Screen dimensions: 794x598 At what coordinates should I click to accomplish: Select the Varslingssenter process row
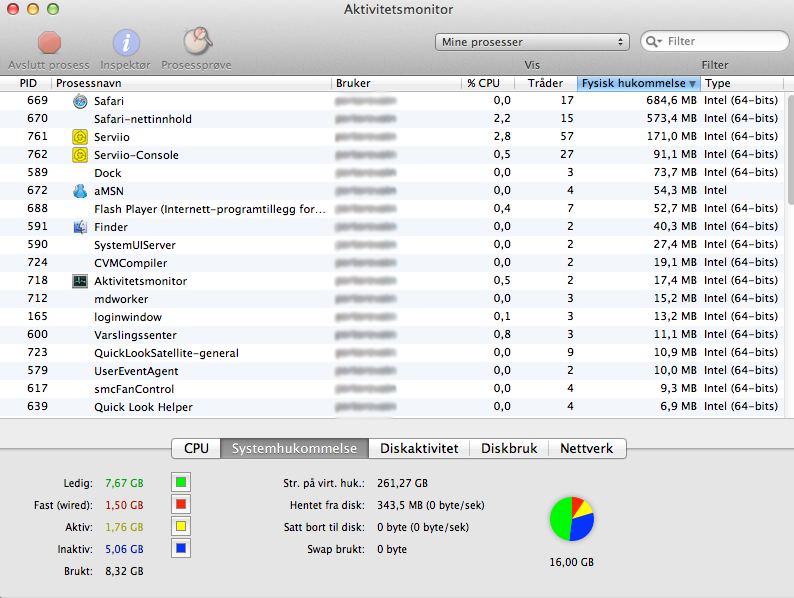click(x=392, y=335)
